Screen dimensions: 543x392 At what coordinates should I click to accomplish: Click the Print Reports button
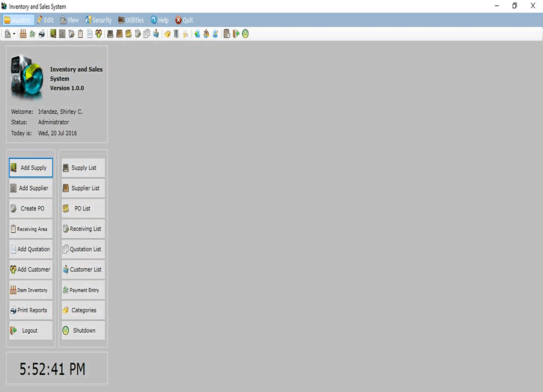pyautogui.click(x=31, y=311)
